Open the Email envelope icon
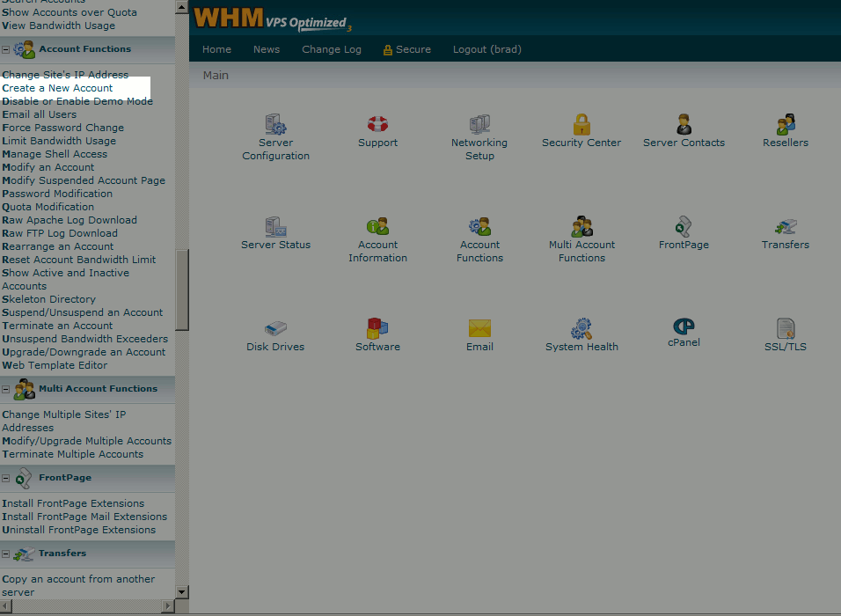 [479, 328]
